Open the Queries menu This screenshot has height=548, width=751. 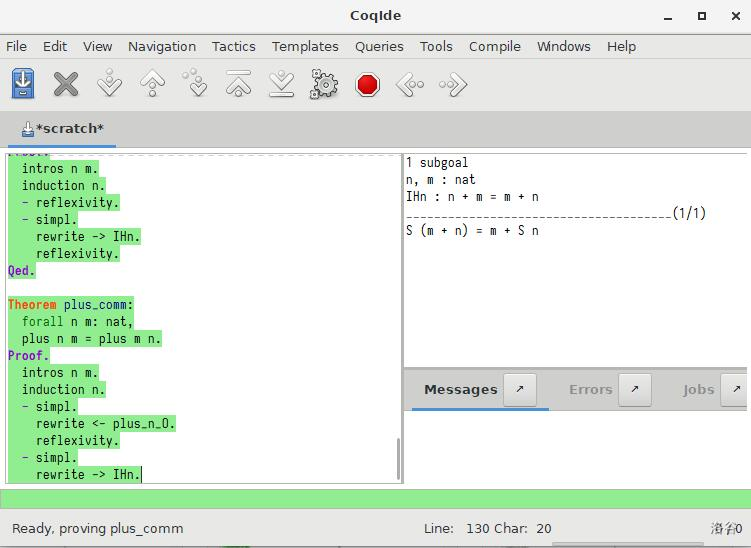379,46
